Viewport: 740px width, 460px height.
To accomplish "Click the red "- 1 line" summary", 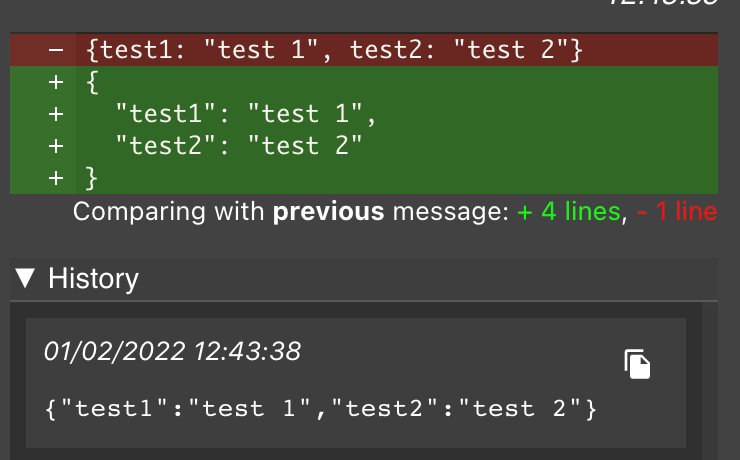I will (677, 211).
